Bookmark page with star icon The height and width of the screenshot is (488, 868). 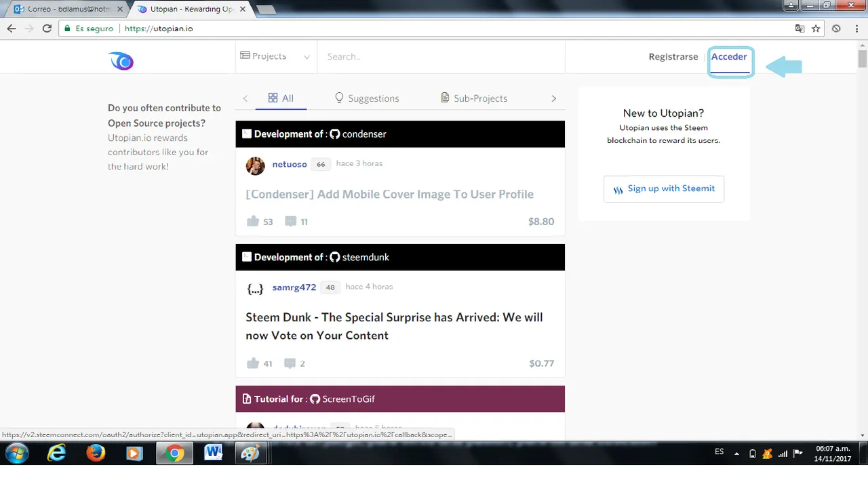816,28
